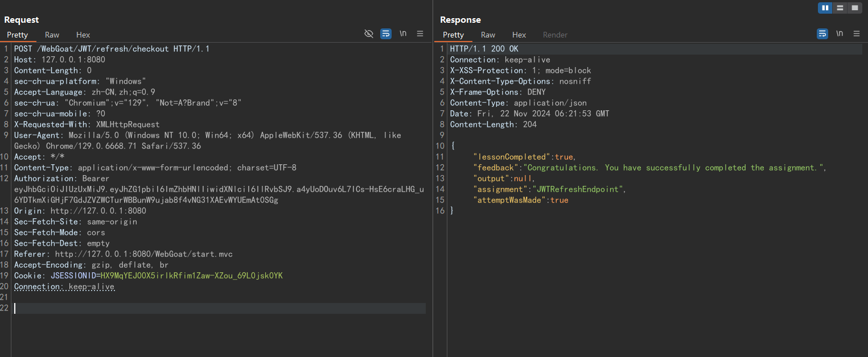868x357 pixels.
Task: Click the "attemptWasMade":true JSON line
Action: click(x=521, y=200)
